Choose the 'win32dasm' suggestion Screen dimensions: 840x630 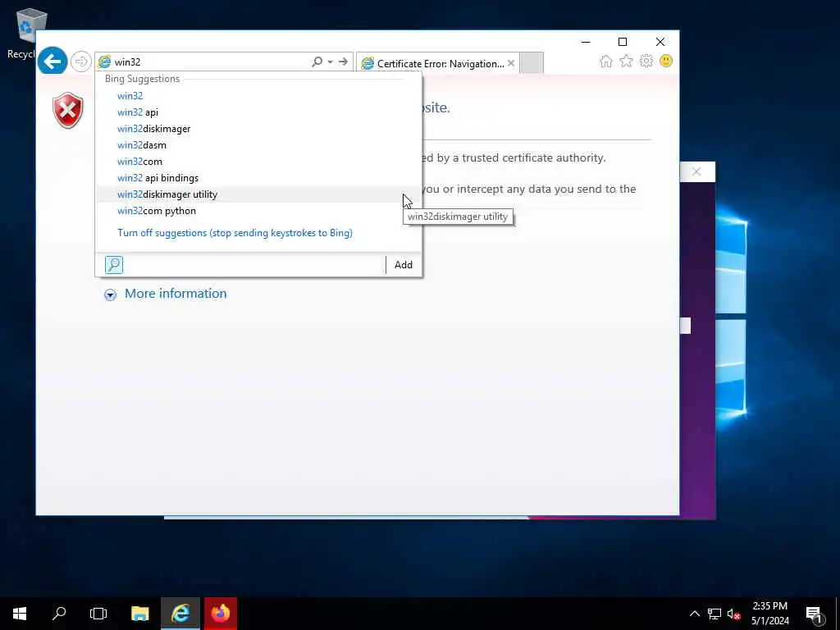[258, 145]
